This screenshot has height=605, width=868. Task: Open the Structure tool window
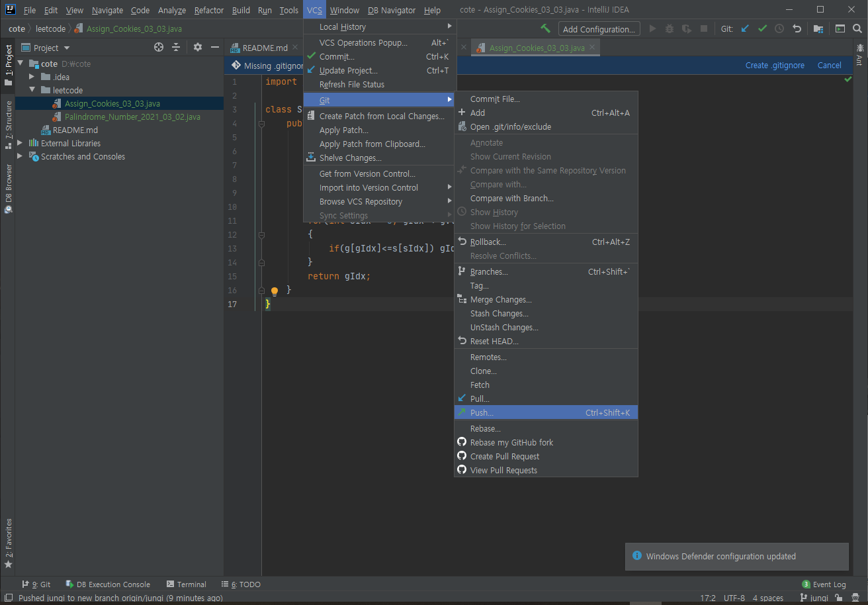[8, 124]
